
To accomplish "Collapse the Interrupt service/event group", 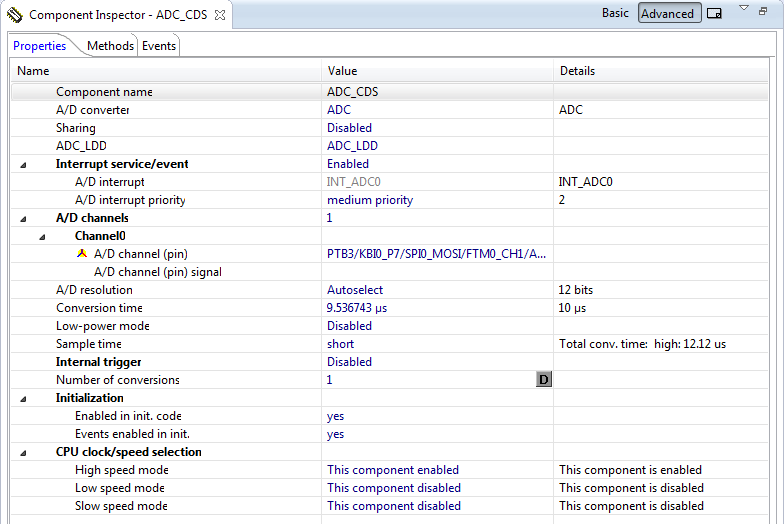I will pos(23,165).
